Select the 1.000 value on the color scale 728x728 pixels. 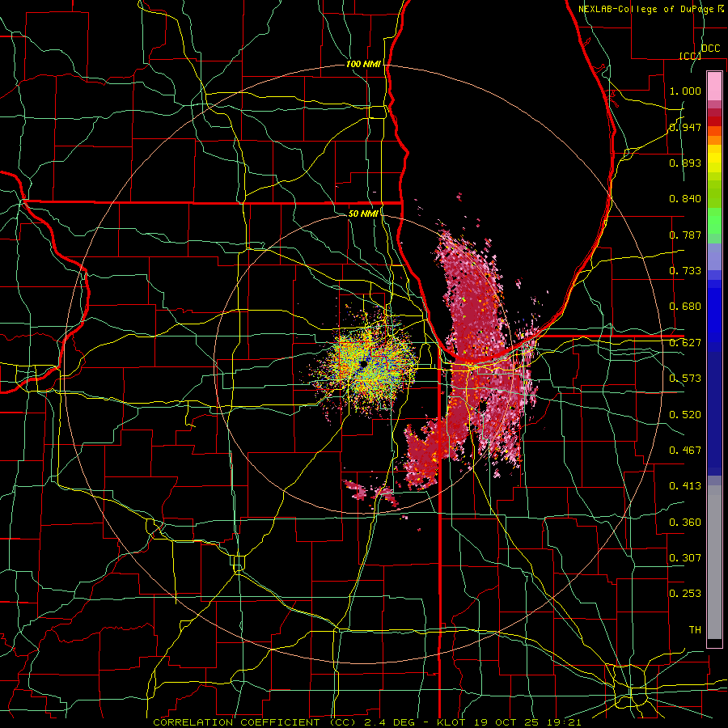(685, 91)
